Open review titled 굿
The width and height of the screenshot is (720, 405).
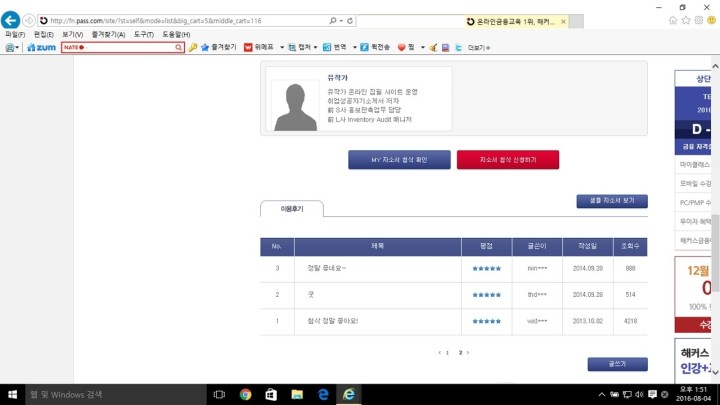311,294
